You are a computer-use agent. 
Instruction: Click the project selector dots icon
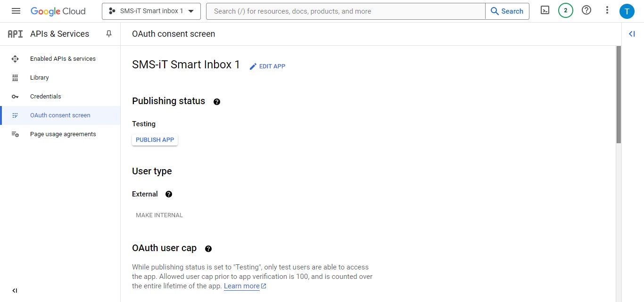pos(112,11)
